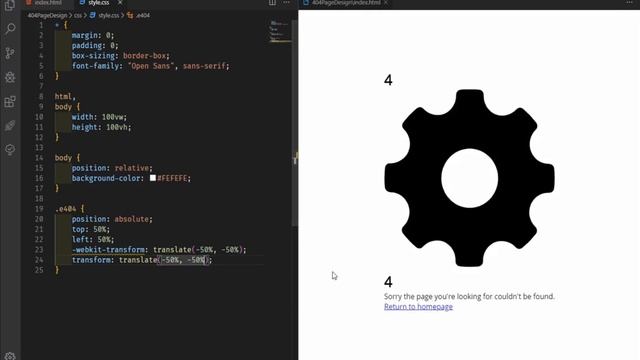Open the Search view in activity bar

pos(10,29)
